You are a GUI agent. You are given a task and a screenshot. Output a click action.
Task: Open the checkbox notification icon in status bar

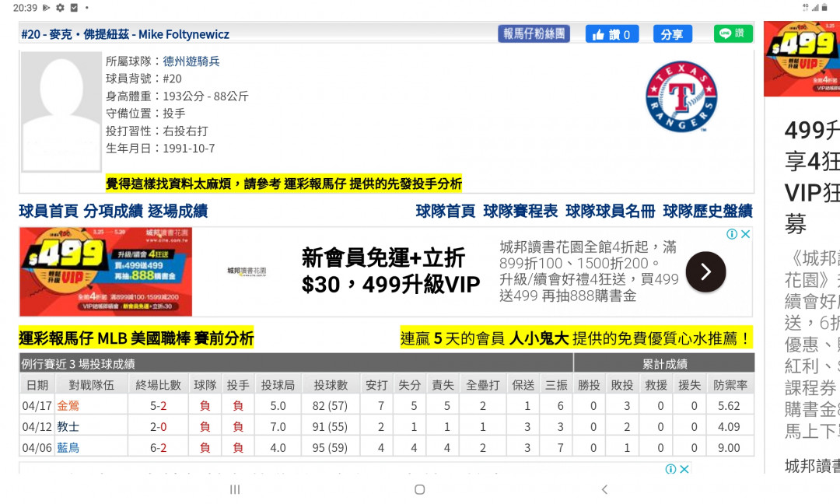(74, 8)
